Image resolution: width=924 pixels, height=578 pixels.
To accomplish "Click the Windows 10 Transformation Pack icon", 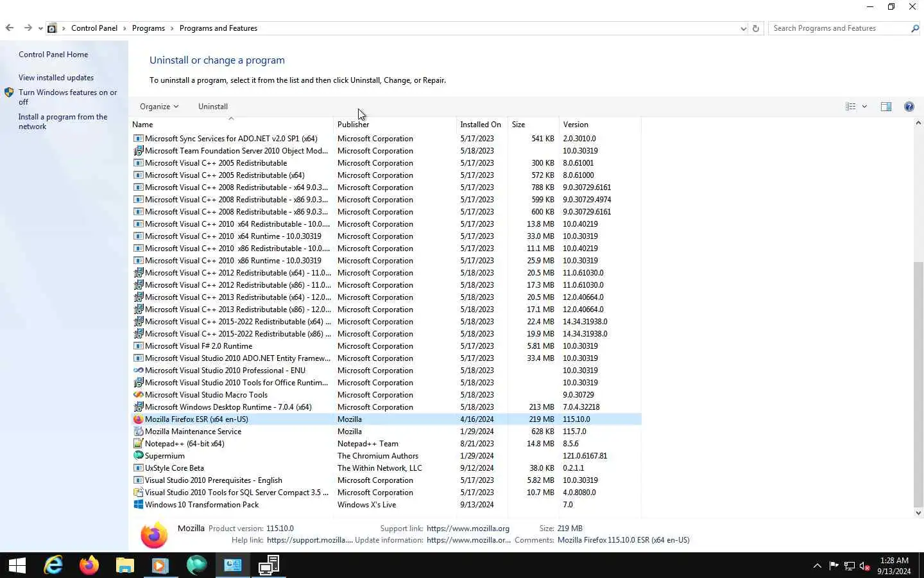I will coord(138,505).
